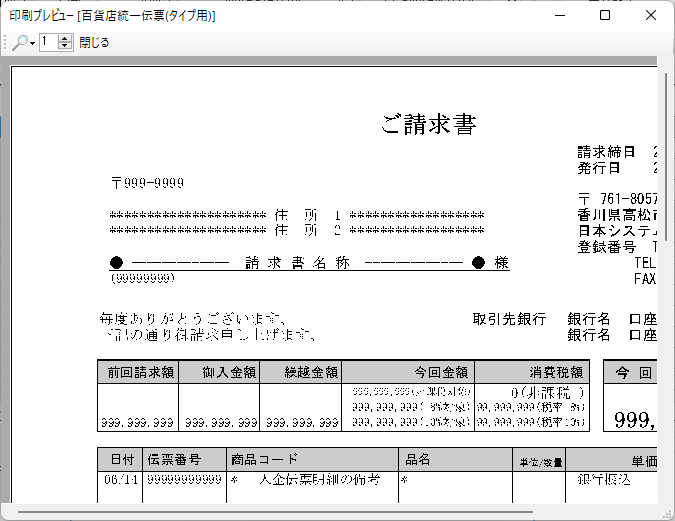Click the (99999999) code under the name line
675x521 pixels.
point(143,278)
